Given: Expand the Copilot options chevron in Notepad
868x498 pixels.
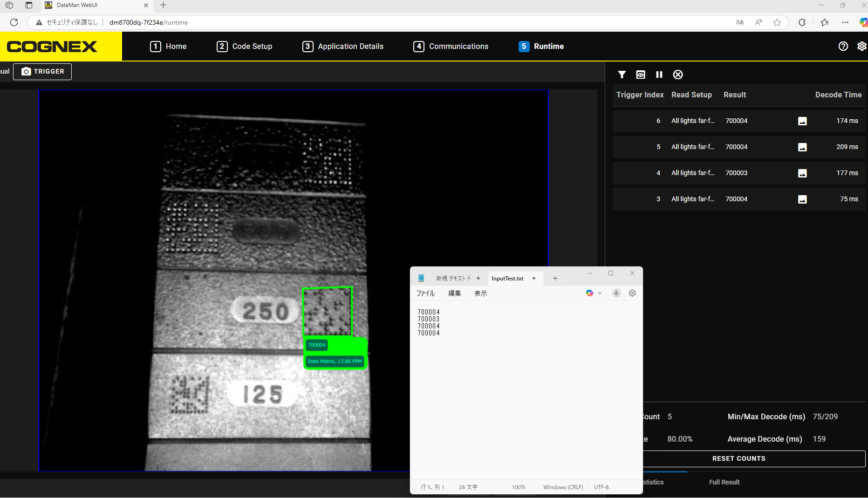Looking at the screenshot, I should [600, 293].
